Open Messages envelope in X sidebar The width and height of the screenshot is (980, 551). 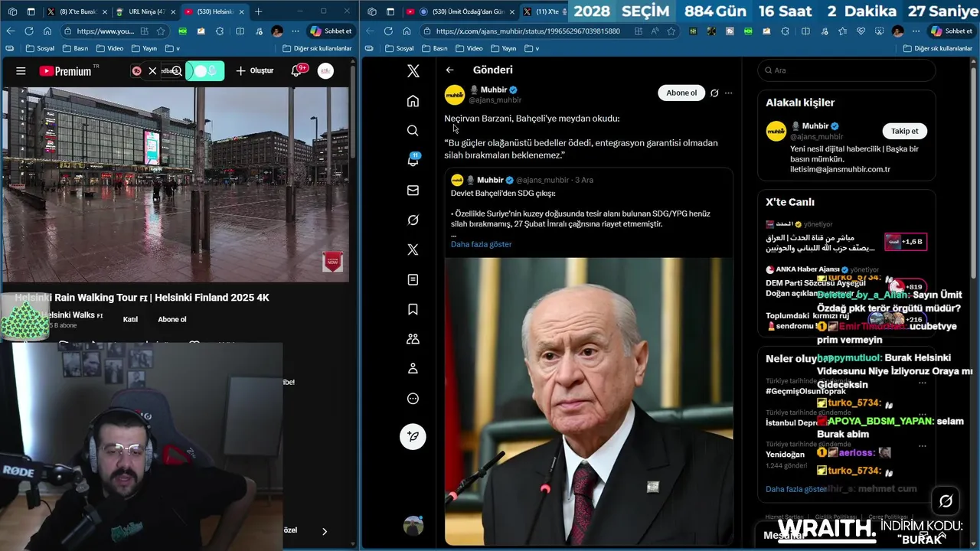(x=413, y=191)
